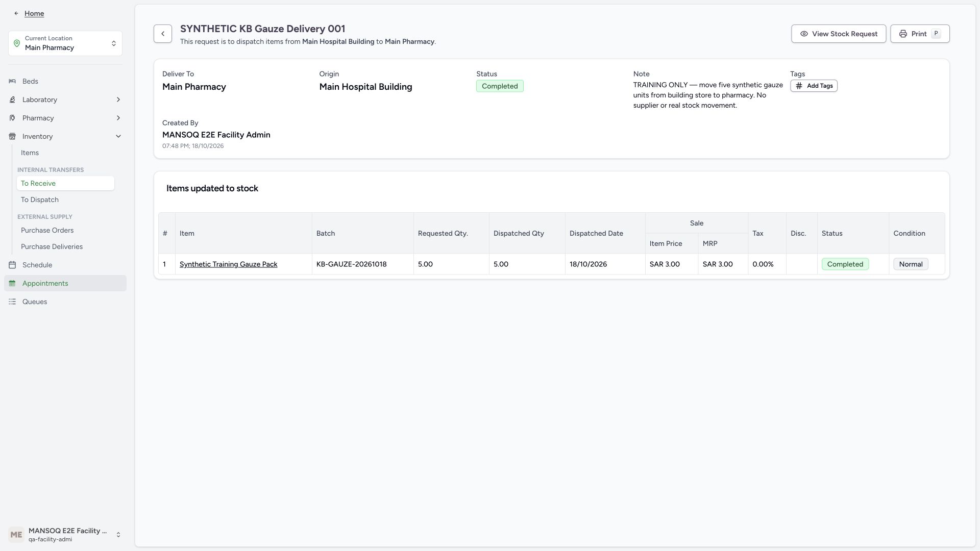Viewport: 980px width, 551px height.
Task: Open Purchase Deliveries
Action: click(x=65, y=246)
